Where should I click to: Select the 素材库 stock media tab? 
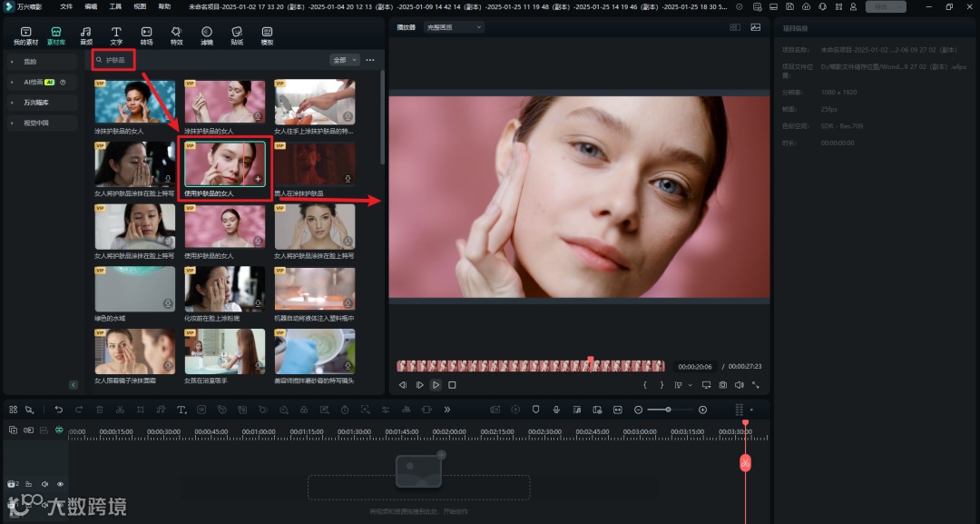[x=55, y=36]
